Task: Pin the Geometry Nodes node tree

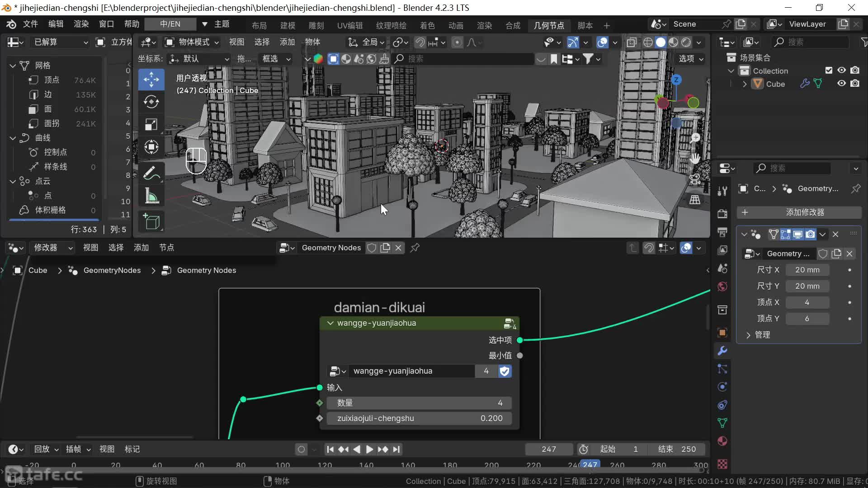Action: pos(415,248)
